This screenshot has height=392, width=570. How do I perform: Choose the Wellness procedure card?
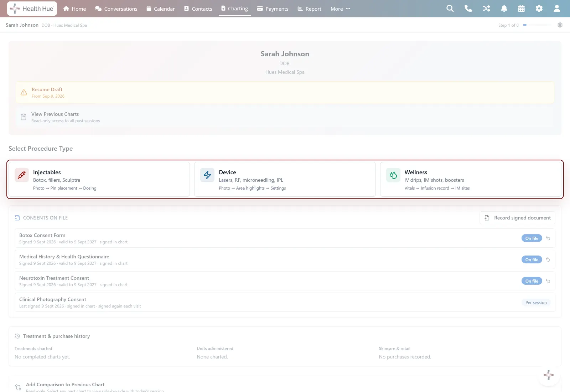click(471, 179)
